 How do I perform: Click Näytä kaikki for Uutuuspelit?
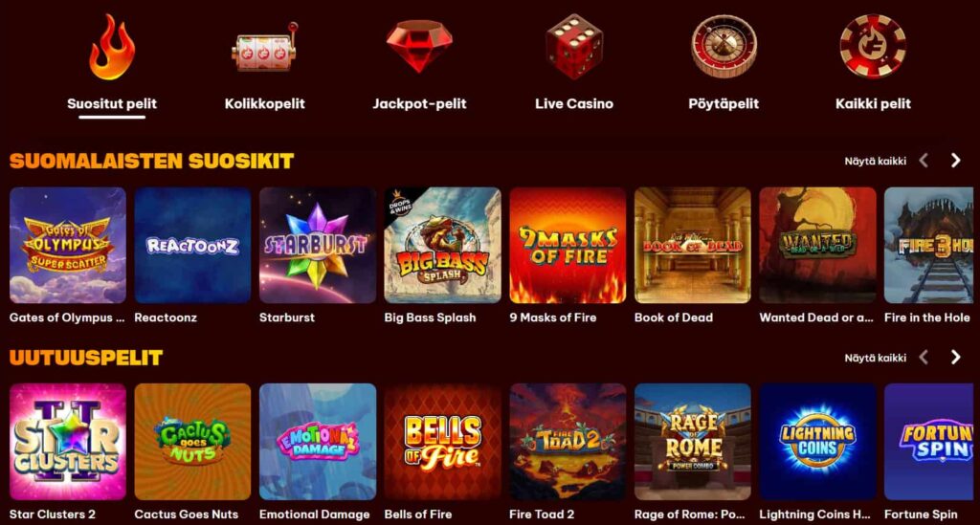coord(875,358)
